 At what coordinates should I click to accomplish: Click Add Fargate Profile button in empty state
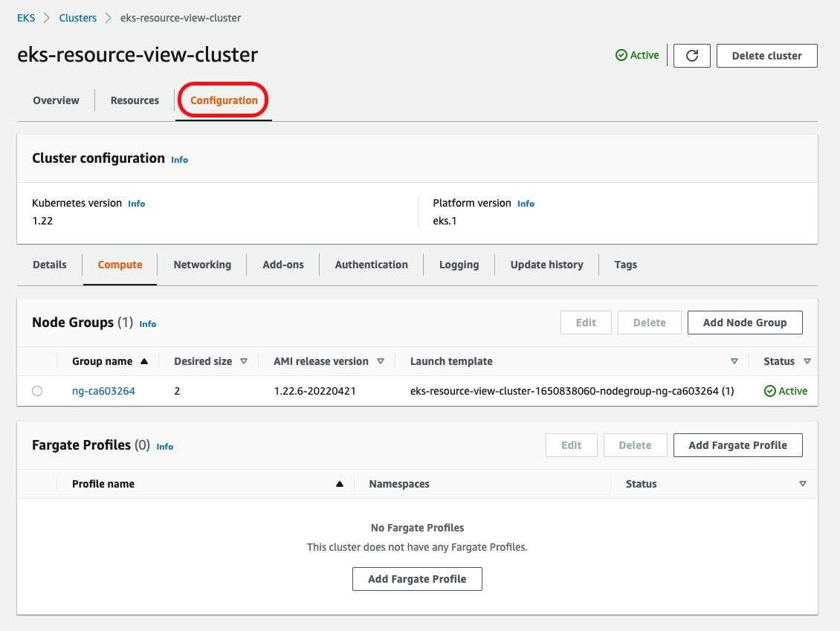click(417, 579)
